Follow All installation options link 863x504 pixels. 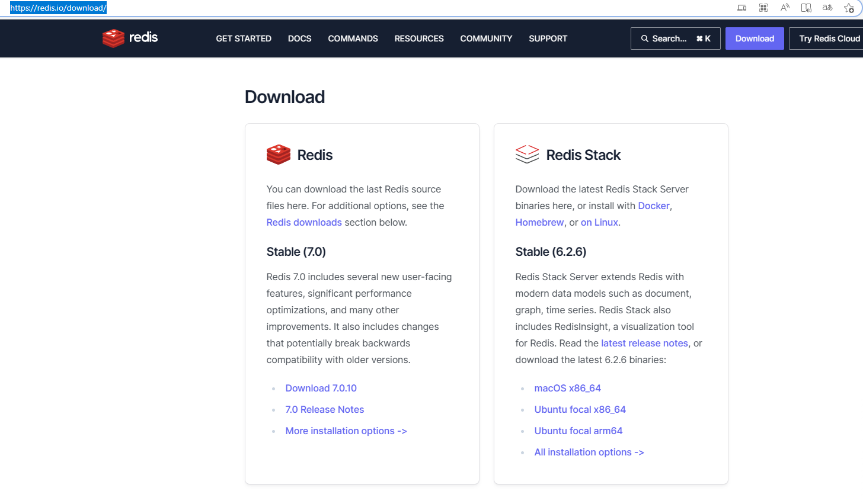[589, 452]
